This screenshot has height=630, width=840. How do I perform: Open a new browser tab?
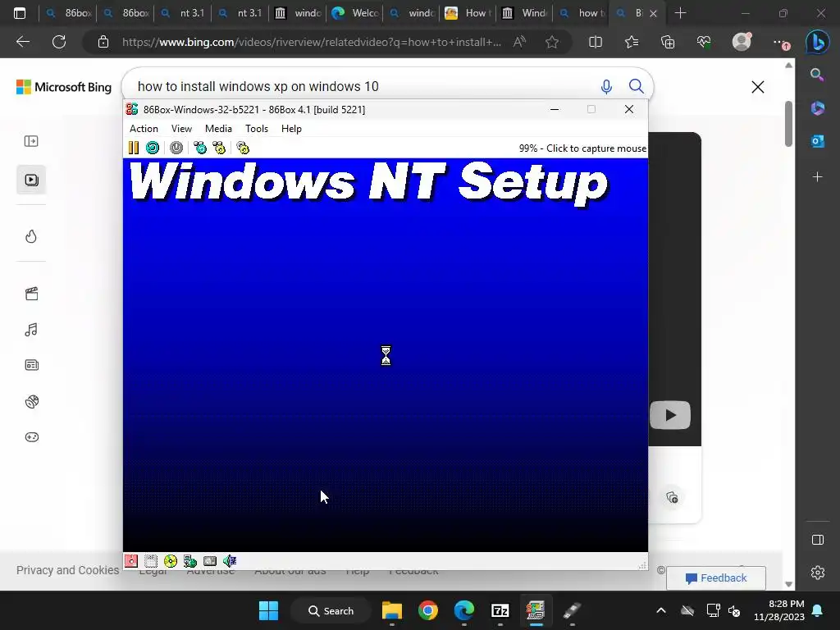tap(680, 13)
